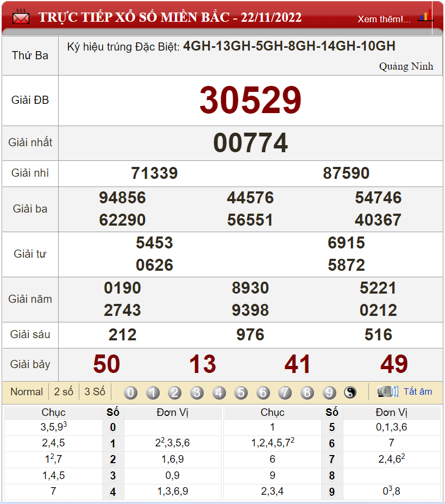Image resolution: width=445 pixels, height=504 pixels.
Task: Select digit ball 6 filter
Action: (x=263, y=393)
